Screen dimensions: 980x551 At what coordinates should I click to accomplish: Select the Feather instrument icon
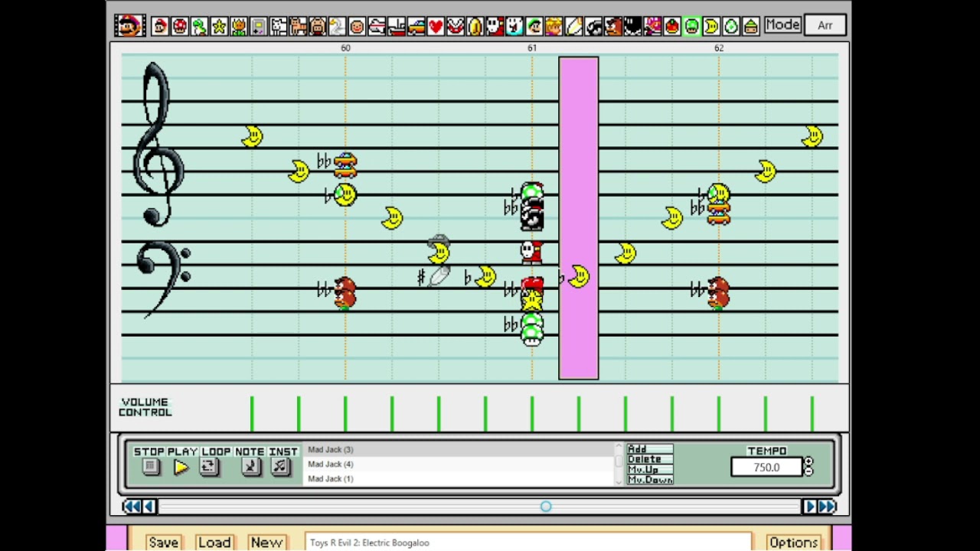coord(573,26)
